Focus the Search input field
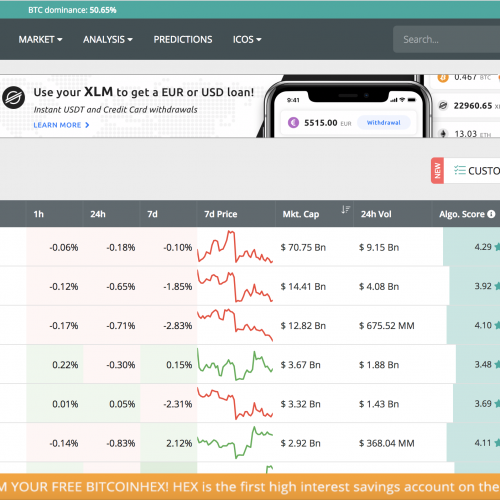Viewport: 500px width, 500px height. pos(447,39)
